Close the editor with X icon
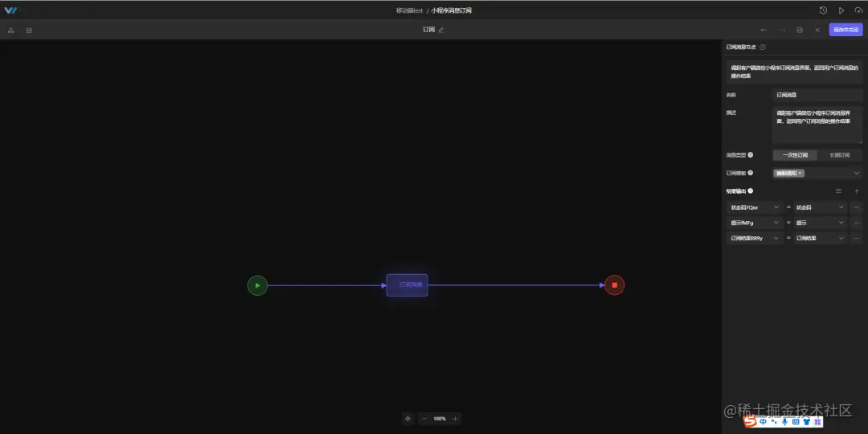Screen dimensions: 868x434 coord(817,30)
